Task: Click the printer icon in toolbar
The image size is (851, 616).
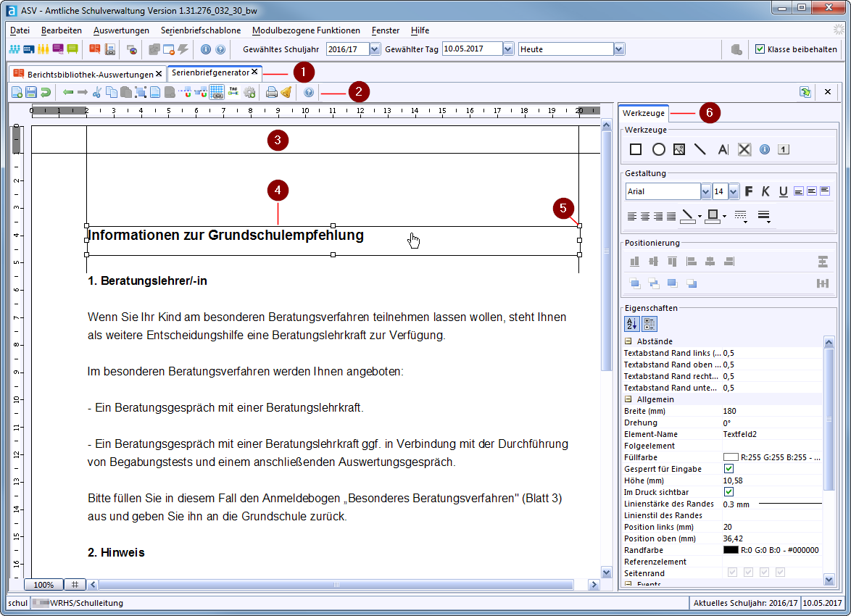Action: (271, 92)
